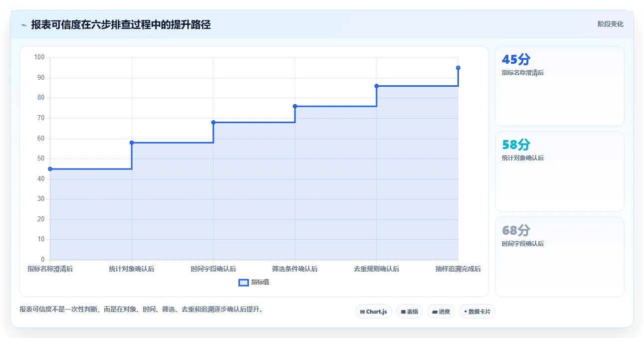Select the Chart.js tag
This screenshot has width=644, height=338.
(x=374, y=312)
